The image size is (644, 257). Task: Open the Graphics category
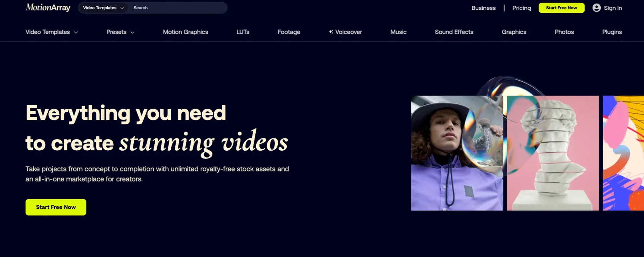pos(514,32)
